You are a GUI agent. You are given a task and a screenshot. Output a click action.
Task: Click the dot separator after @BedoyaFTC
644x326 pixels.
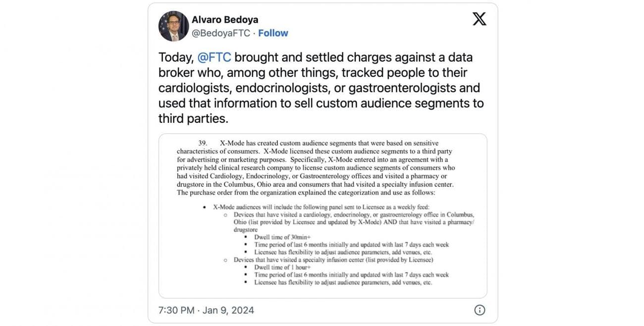click(x=254, y=32)
